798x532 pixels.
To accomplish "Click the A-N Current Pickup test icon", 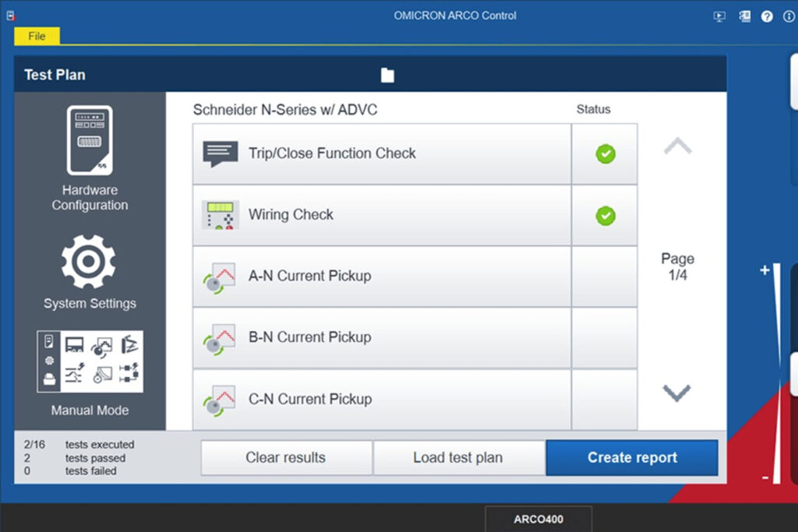I will click(x=220, y=278).
